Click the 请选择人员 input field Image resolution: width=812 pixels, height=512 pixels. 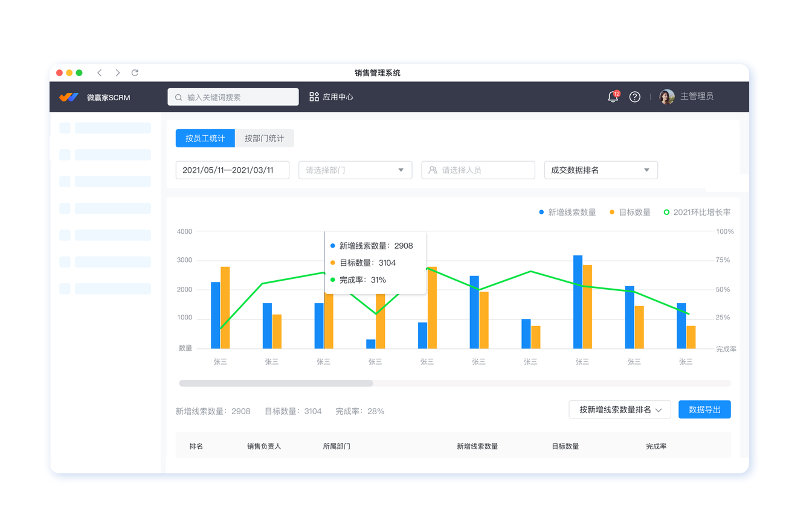click(x=478, y=170)
